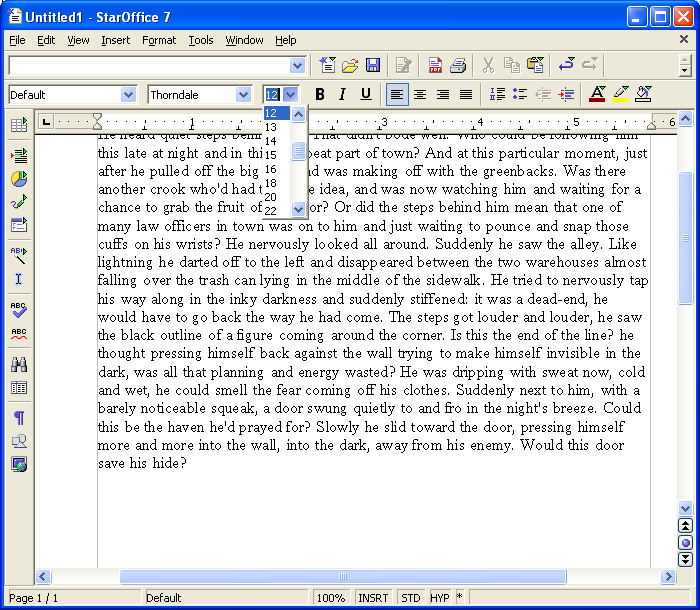This screenshot has width=700, height=610.
Task: Click the Find binoculars icon in sidebar
Action: coord(18,364)
